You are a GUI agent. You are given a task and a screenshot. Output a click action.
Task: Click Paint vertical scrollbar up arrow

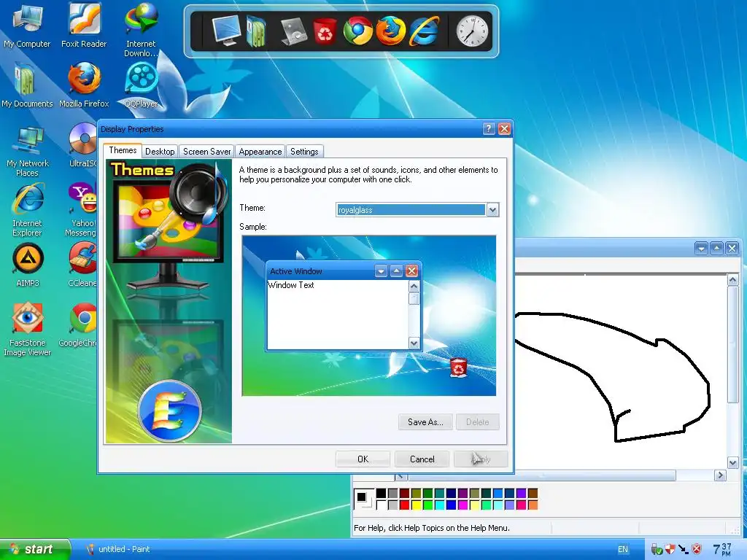point(732,280)
